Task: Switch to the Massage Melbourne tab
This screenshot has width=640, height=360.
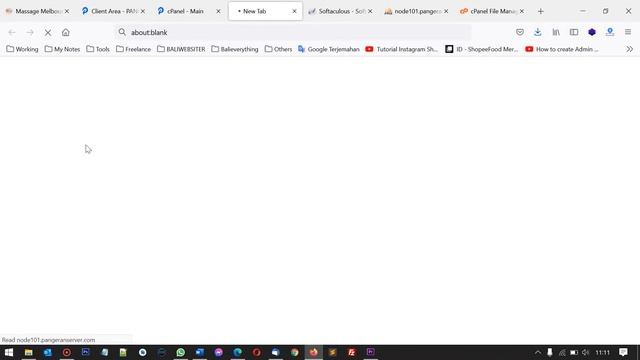Action: click(37, 11)
